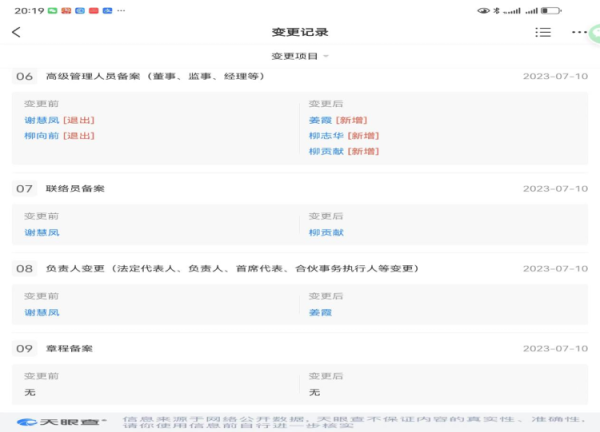Select the 09 章程备案 record heading
Image resolution: width=600 pixels, height=432 pixels.
point(68,348)
